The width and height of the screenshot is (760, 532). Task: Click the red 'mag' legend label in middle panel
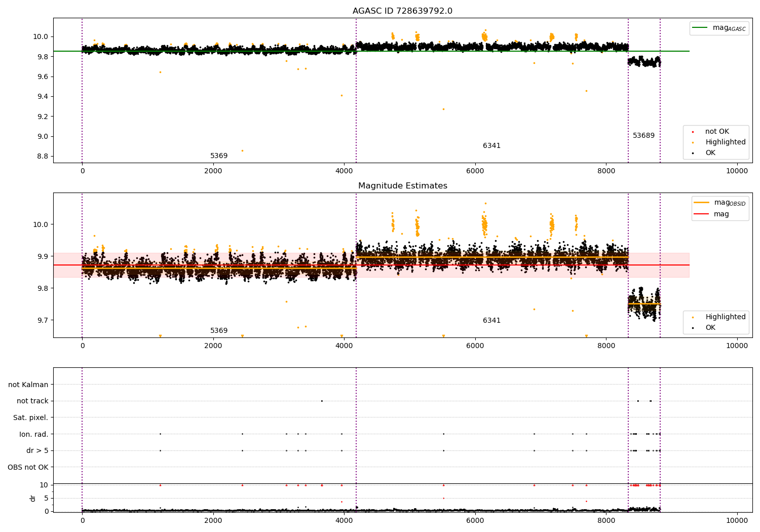coord(721,214)
